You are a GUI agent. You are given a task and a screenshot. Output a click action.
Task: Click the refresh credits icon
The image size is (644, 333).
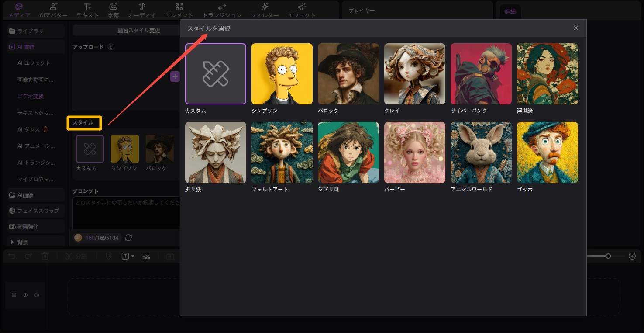point(128,238)
